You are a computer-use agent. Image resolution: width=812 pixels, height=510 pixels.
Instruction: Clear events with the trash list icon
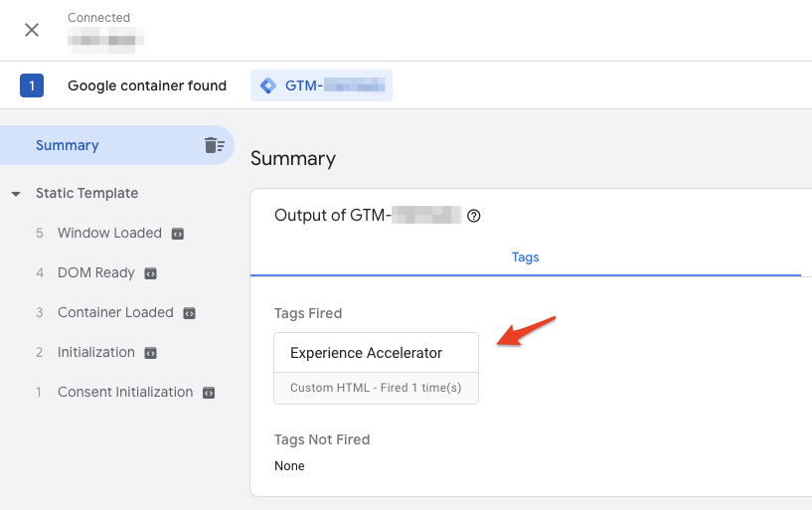[x=215, y=145]
